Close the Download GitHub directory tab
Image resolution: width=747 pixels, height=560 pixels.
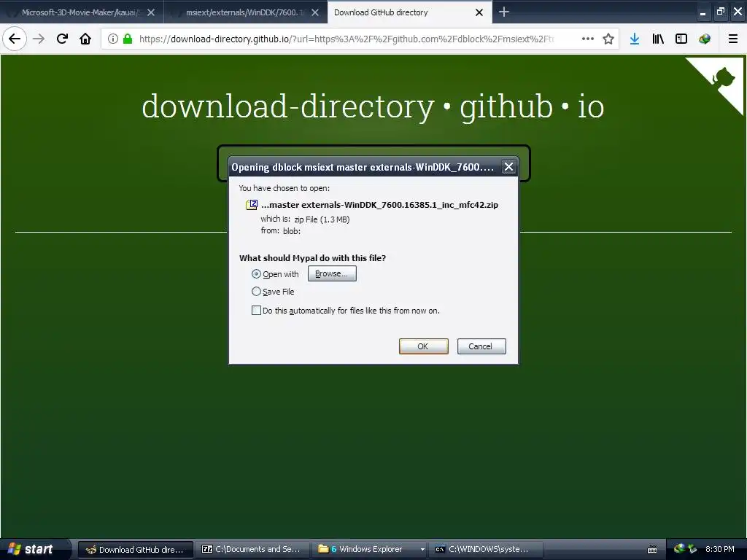479,12
